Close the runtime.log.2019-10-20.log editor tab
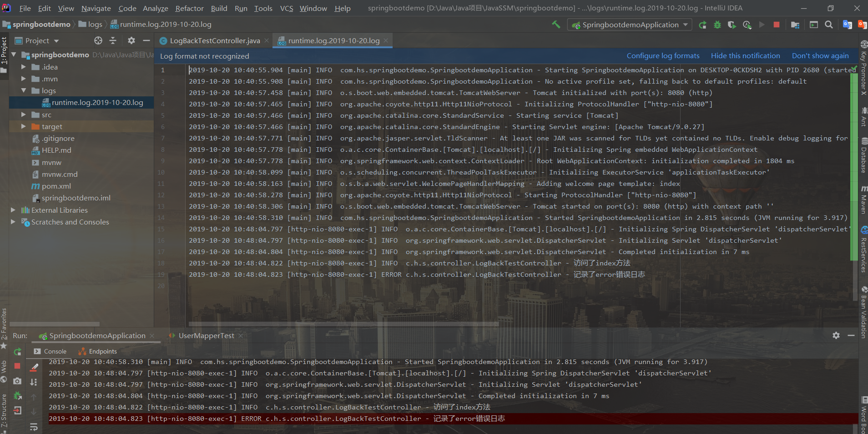 point(386,40)
